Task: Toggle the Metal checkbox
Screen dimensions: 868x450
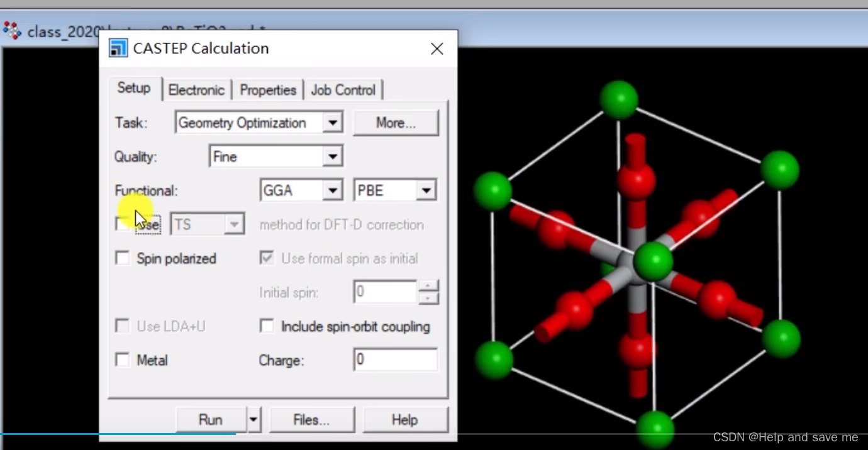Action: (x=123, y=360)
